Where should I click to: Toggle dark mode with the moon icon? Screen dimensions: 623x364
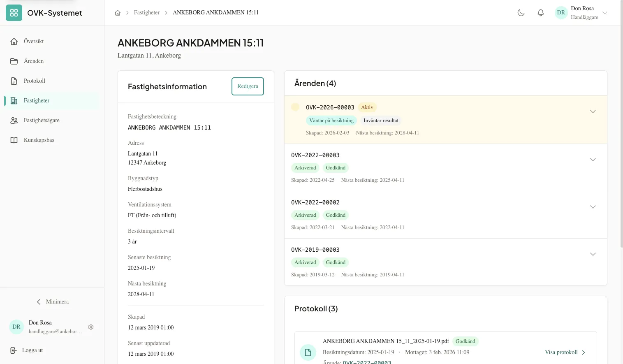click(x=521, y=13)
